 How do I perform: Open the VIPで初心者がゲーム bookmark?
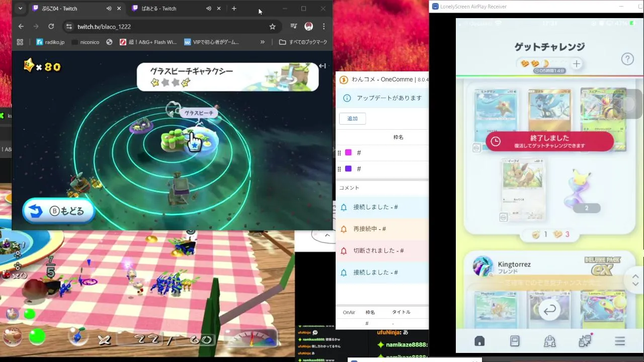(212, 42)
